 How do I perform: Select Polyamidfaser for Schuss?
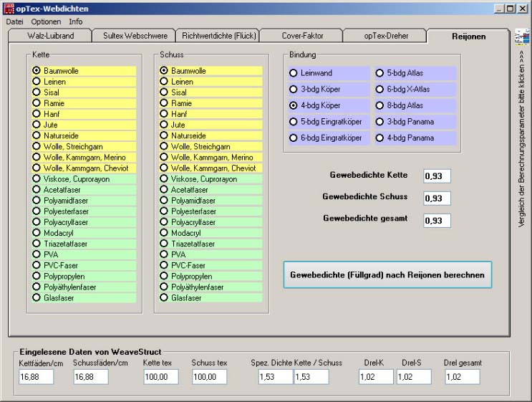click(211, 201)
